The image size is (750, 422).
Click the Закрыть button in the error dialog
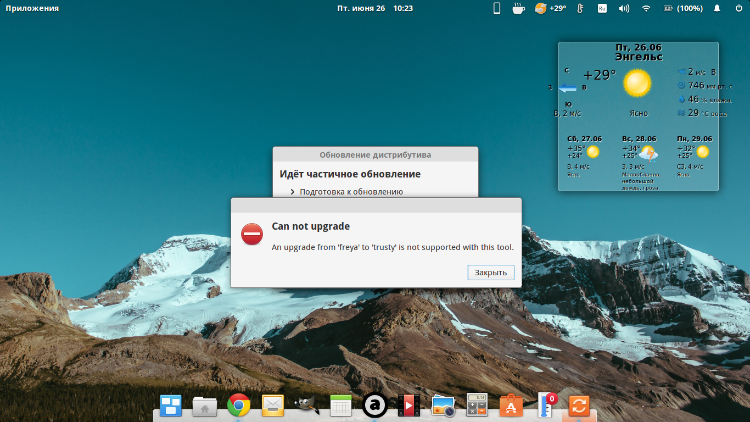pyautogui.click(x=490, y=272)
